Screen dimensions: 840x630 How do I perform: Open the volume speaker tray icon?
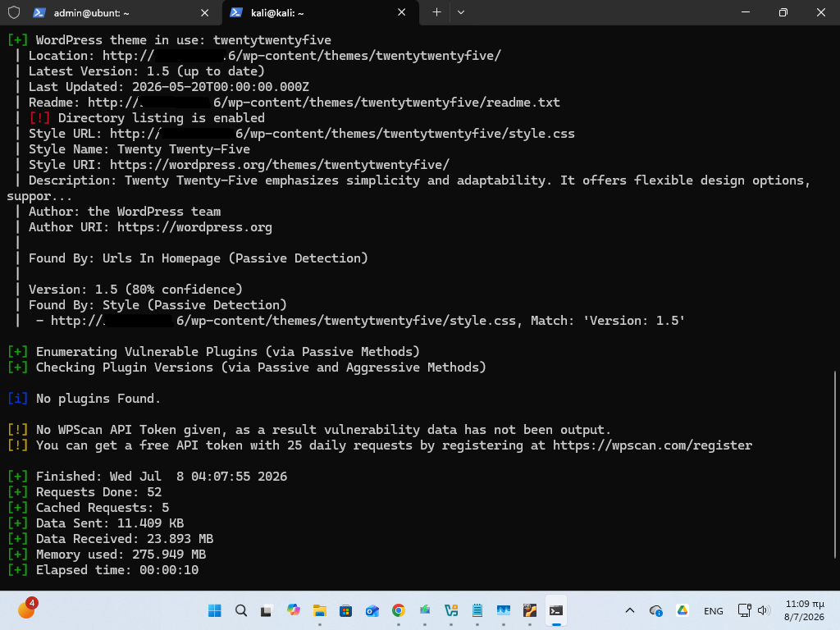tap(764, 610)
